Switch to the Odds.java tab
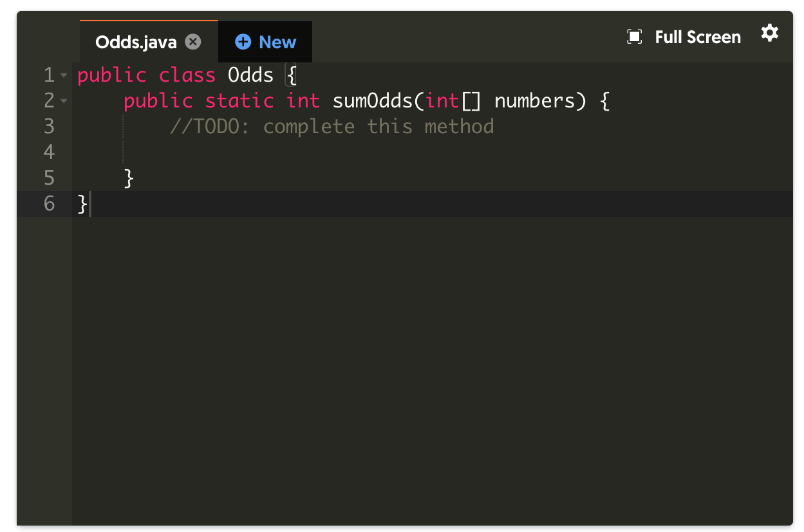Viewport: 804px width, 532px height. tap(135, 41)
